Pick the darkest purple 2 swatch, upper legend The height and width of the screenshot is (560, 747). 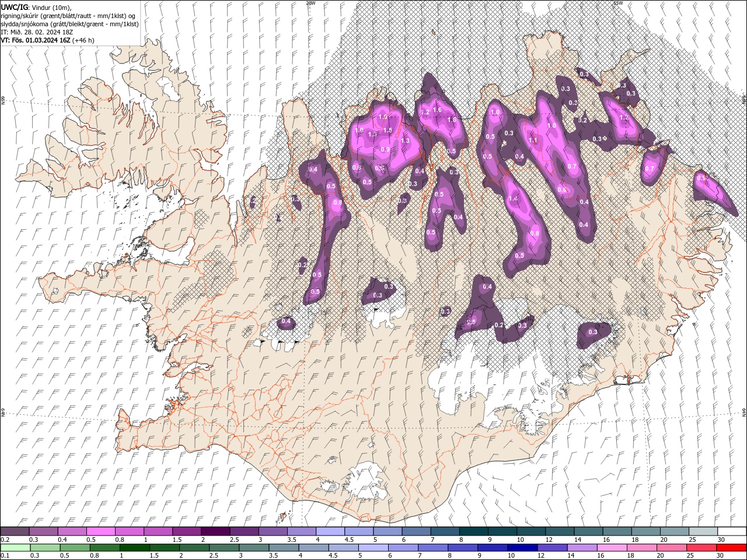pyautogui.click(x=215, y=531)
